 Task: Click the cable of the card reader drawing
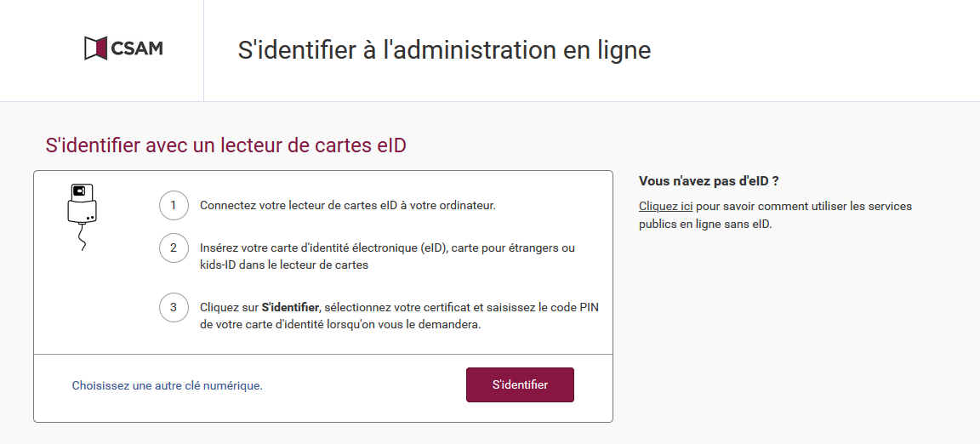(x=82, y=237)
